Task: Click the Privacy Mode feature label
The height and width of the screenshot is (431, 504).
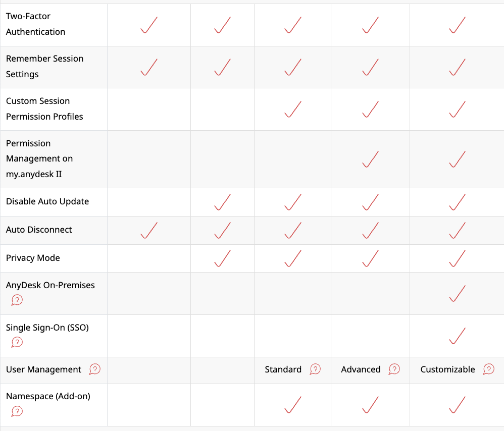Action: tap(33, 258)
